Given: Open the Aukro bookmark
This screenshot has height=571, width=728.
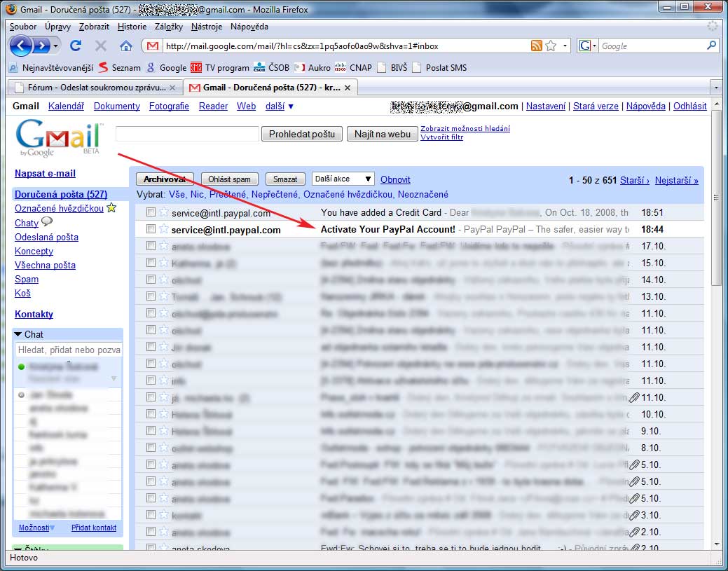Looking at the screenshot, I should pyautogui.click(x=313, y=68).
